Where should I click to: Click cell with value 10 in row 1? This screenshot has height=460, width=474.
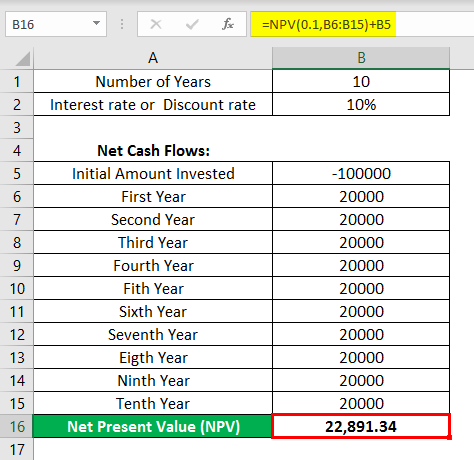tap(361, 81)
